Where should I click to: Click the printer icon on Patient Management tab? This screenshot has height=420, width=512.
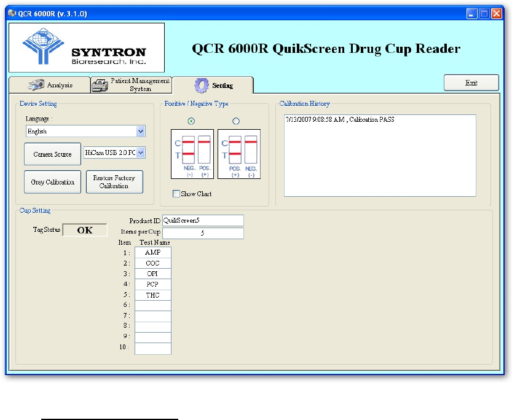[100, 85]
